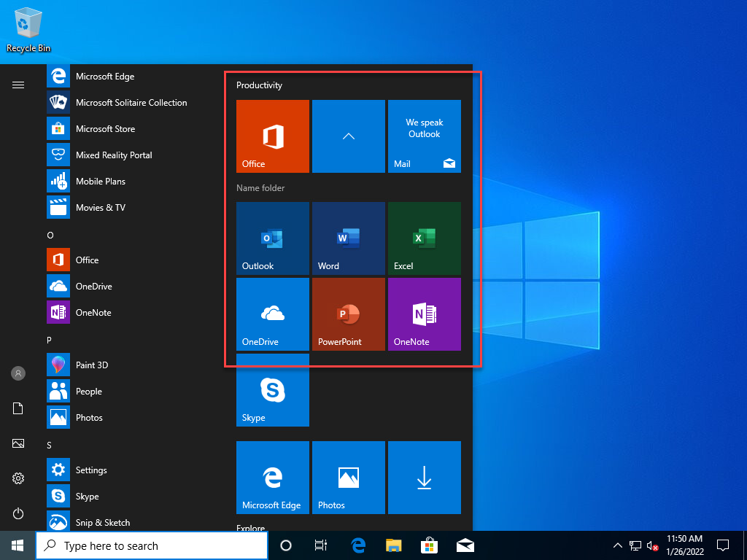Show hidden system tray icons

[x=617, y=545]
